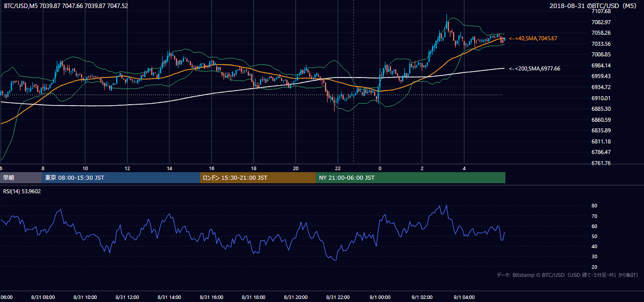
Task: Click the 8/31 10:00 date label
Action: (x=85, y=297)
